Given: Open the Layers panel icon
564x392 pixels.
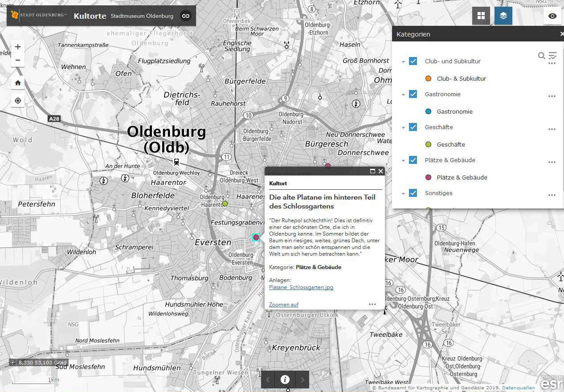Looking at the screenshot, I should point(503,16).
